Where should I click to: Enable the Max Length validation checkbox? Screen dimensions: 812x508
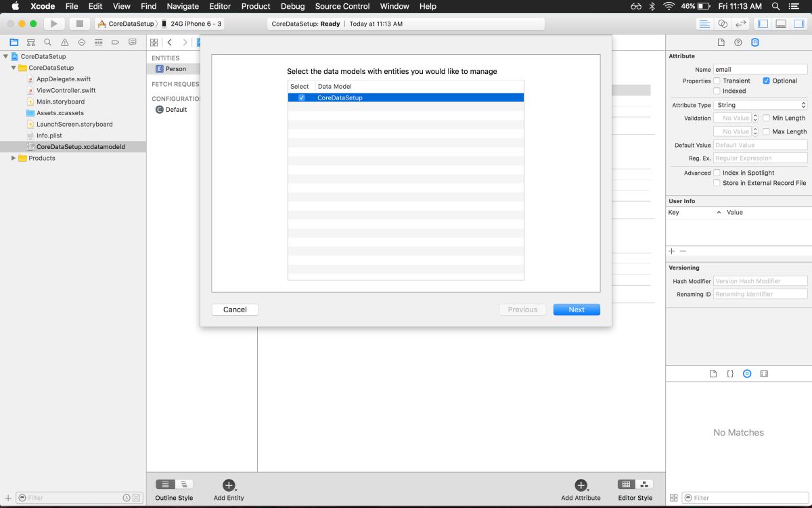coord(766,131)
